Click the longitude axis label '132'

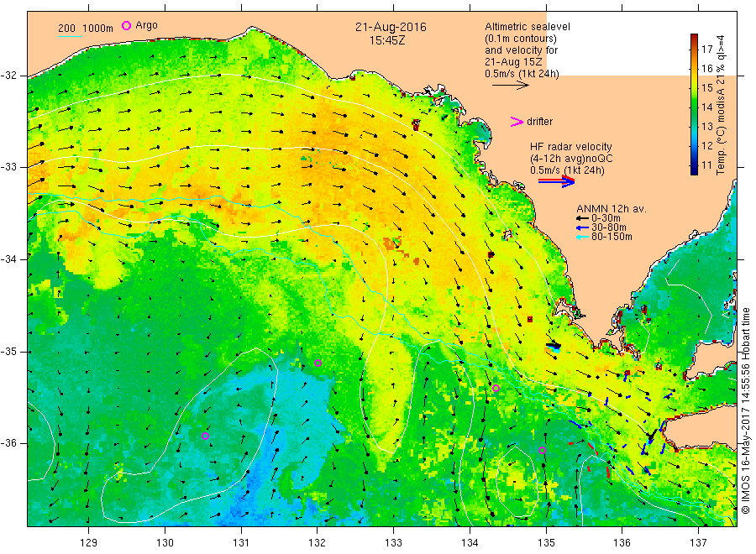[318, 543]
